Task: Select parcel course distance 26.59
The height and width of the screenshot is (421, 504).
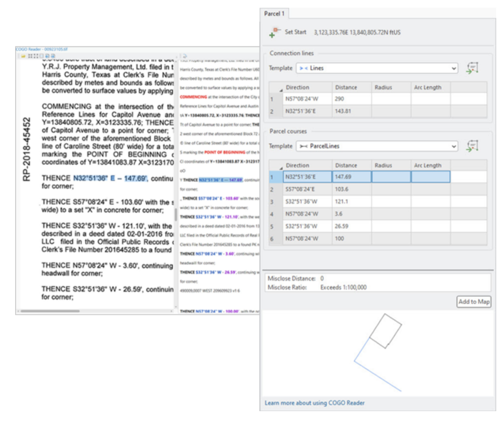Action: 352,227
